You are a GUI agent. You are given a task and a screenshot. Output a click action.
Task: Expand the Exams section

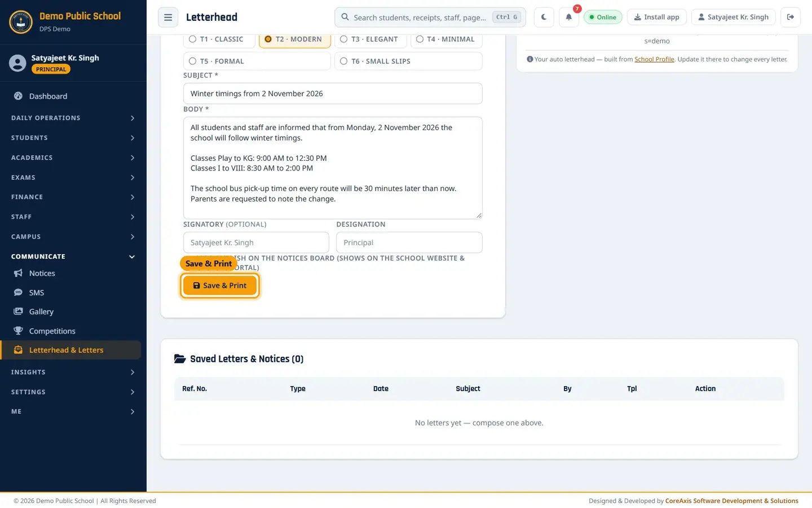point(73,177)
